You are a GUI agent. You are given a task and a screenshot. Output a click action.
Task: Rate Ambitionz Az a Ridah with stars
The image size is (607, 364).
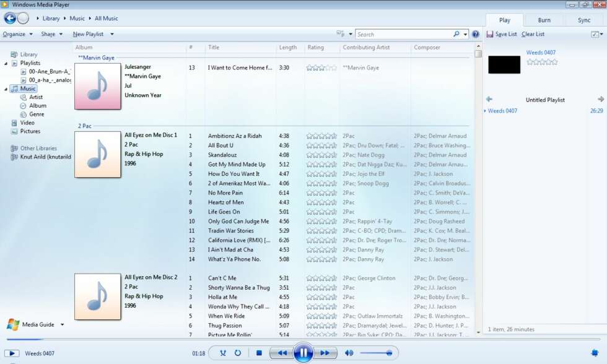coord(321,136)
